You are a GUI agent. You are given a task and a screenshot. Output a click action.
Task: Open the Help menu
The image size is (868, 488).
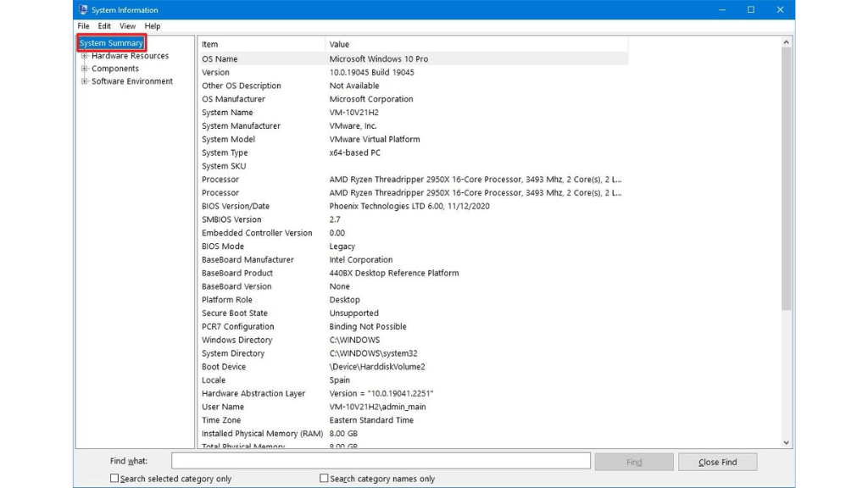[153, 26]
